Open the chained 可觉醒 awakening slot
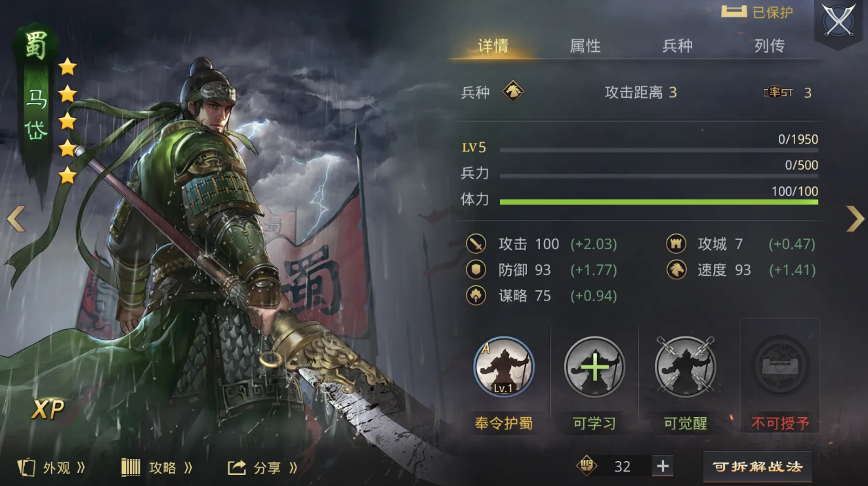Image resolution: width=868 pixels, height=486 pixels. [x=685, y=367]
